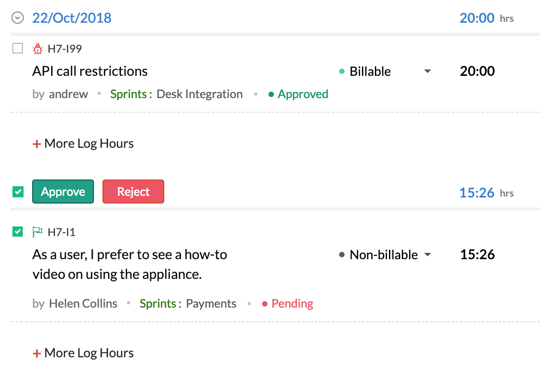Image resolution: width=540 pixels, height=392 pixels.
Task: Open the Non-billable type dropdown arrow
Action: 427,255
